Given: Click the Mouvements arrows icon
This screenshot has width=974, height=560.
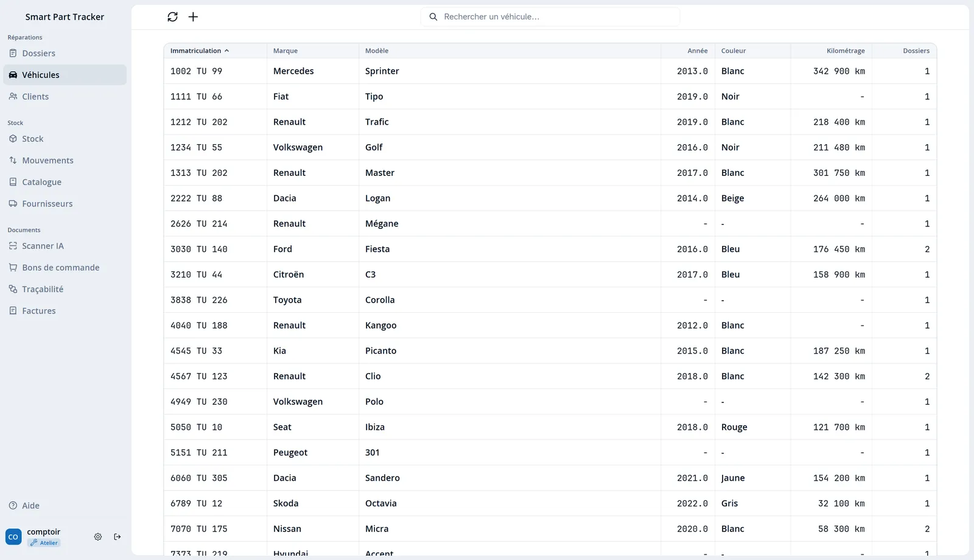Looking at the screenshot, I should 13,160.
